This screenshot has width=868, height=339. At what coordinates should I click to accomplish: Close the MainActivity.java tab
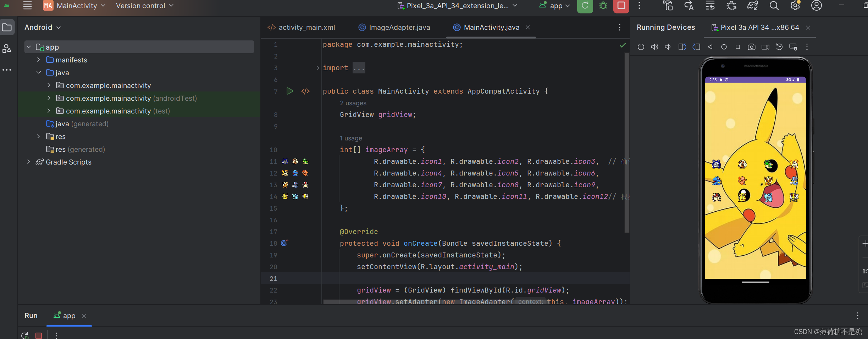528,27
